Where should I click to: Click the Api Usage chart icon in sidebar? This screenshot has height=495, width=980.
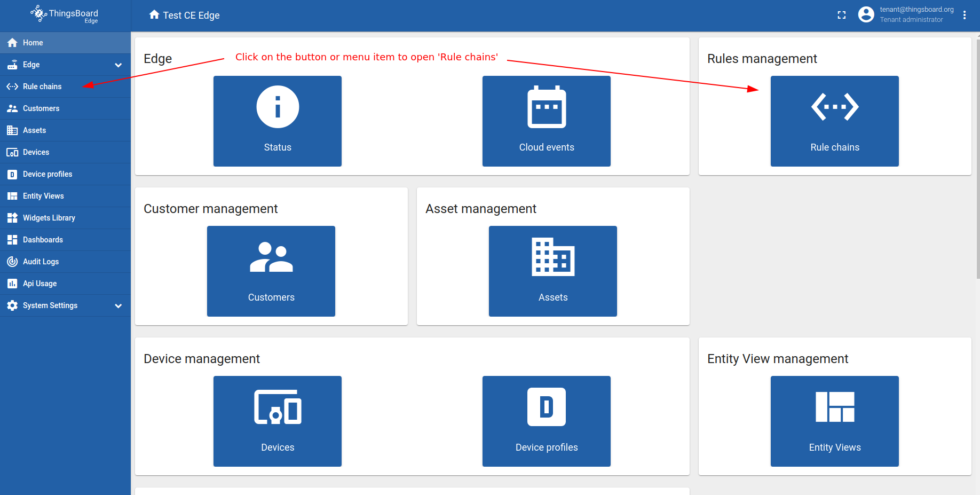[12, 284]
